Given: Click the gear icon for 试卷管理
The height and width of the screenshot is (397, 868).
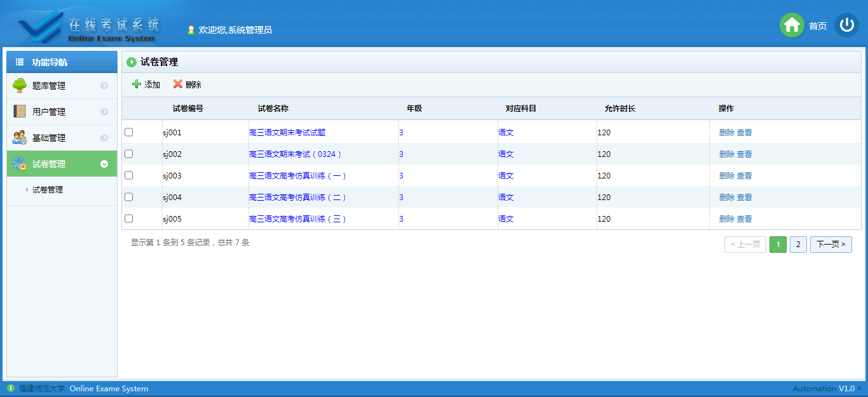Looking at the screenshot, I should (20, 164).
